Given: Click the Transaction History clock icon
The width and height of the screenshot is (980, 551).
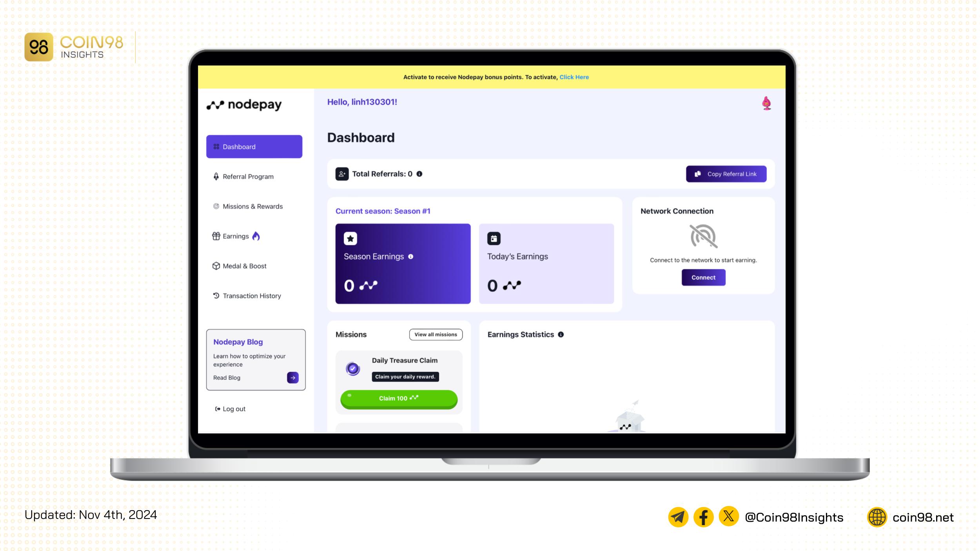Looking at the screenshot, I should (x=217, y=295).
